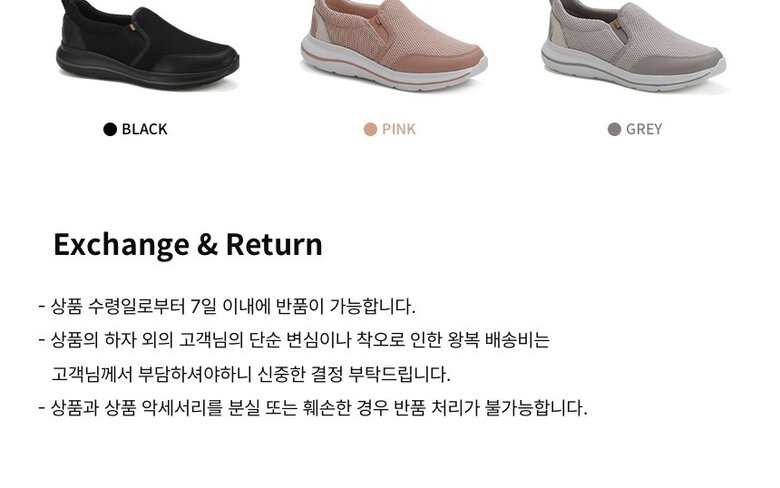Click the pink shoe product image
The image size is (780, 488).
[x=393, y=46]
